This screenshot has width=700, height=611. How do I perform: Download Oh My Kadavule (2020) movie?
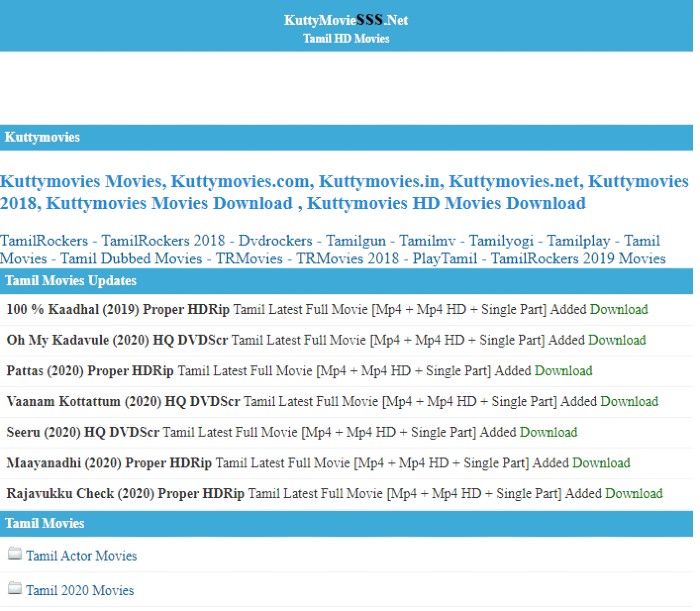[x=617, y=340]
